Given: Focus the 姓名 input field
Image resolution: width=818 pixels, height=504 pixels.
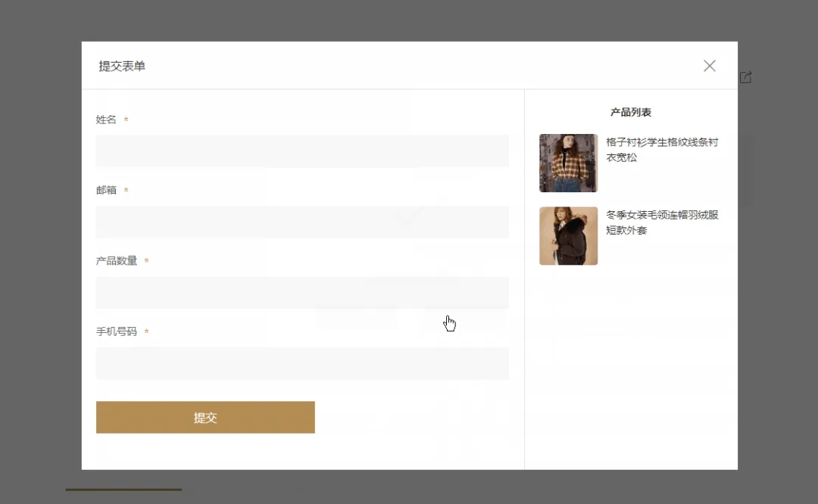Looking at the screenshot, I should tap(302, 151).
